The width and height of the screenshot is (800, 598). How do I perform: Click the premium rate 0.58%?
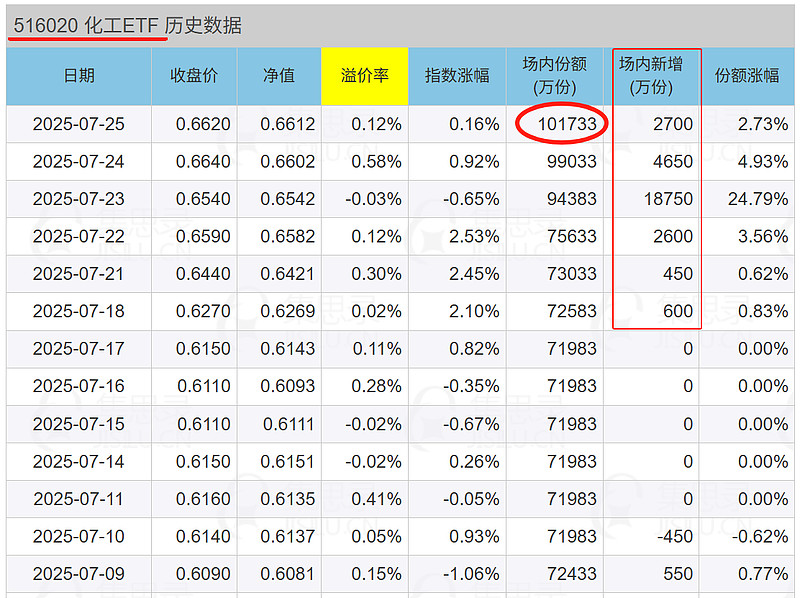377,162
